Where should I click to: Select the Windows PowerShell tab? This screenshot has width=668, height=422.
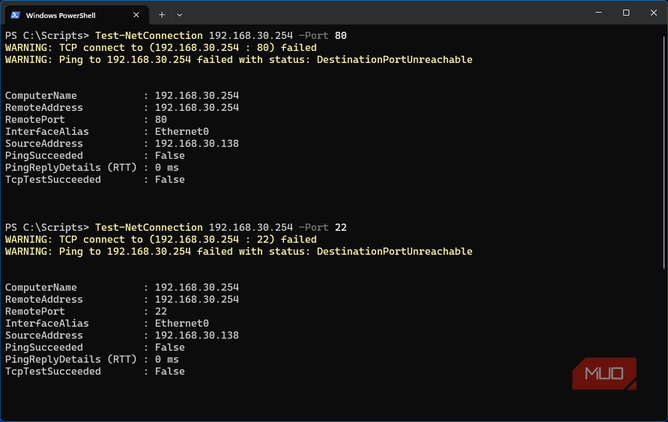pyautogui.click(x=77, y=15)
